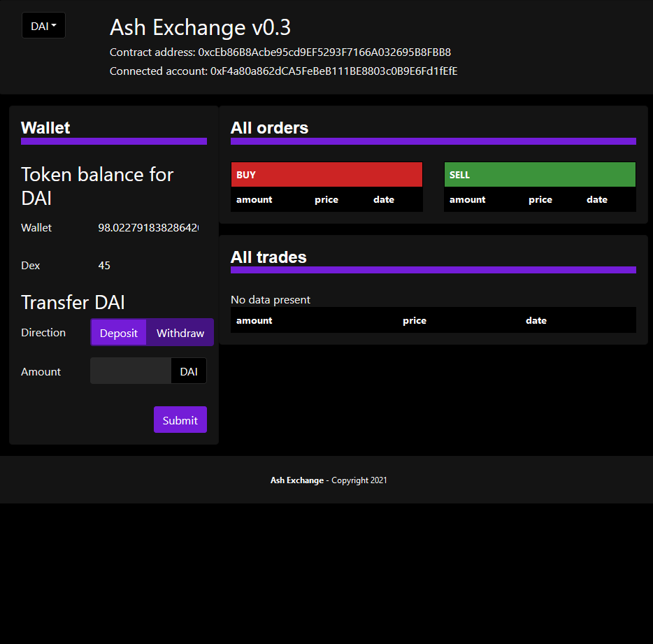The image size is (653, 644).
Task: Select the green SELL orders header
Action: tap(540, 175)
